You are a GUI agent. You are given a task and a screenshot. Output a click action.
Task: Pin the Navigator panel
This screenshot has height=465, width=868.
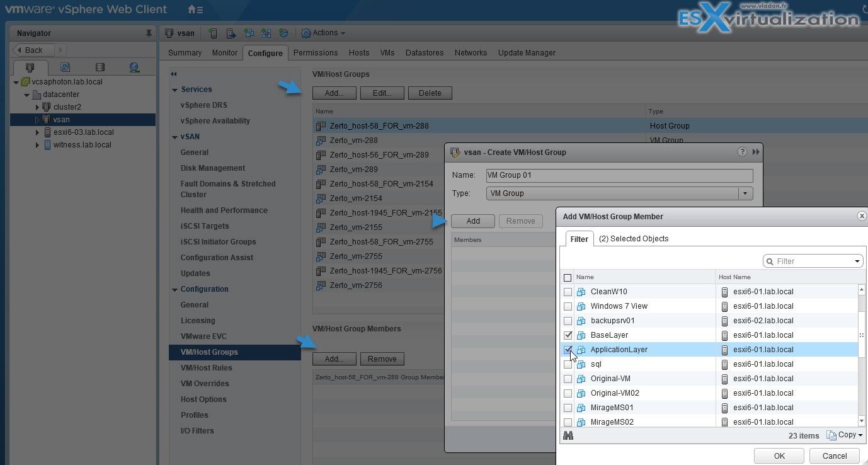pyautogui.click(x=149, y=33)
